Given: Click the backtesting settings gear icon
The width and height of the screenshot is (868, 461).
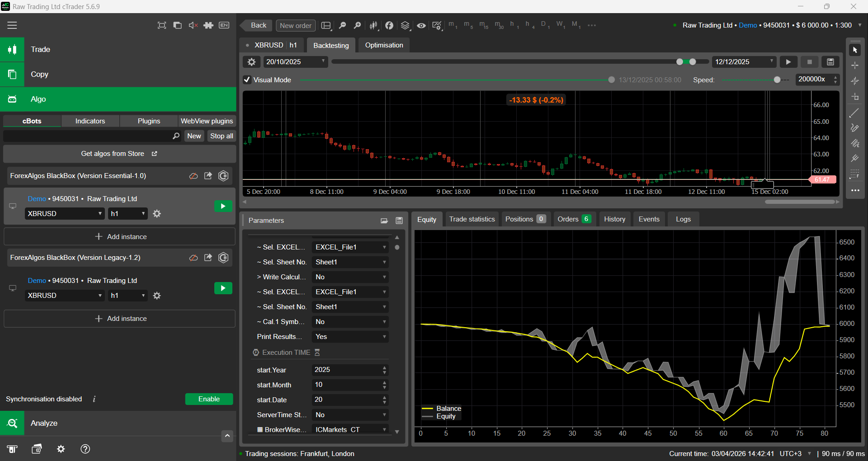Looking at the screenshot, I should (x=252, y=62).
